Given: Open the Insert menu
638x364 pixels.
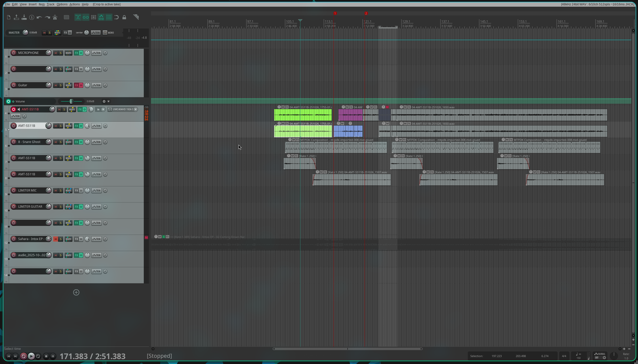Looking at the screenshot, I should coord(32,4).
